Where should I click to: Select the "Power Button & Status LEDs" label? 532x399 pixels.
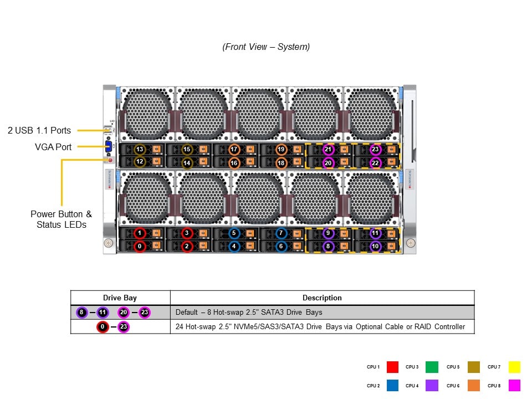(62, 219)
